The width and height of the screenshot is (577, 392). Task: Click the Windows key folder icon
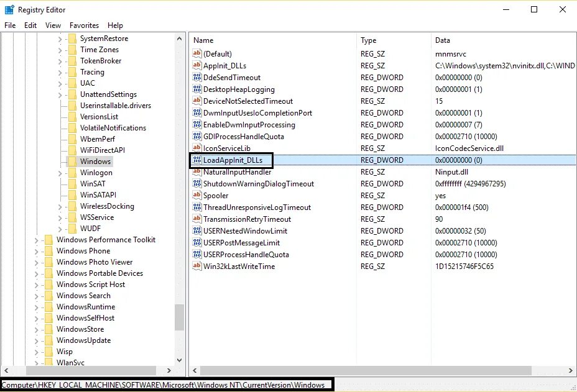[73, 161]
